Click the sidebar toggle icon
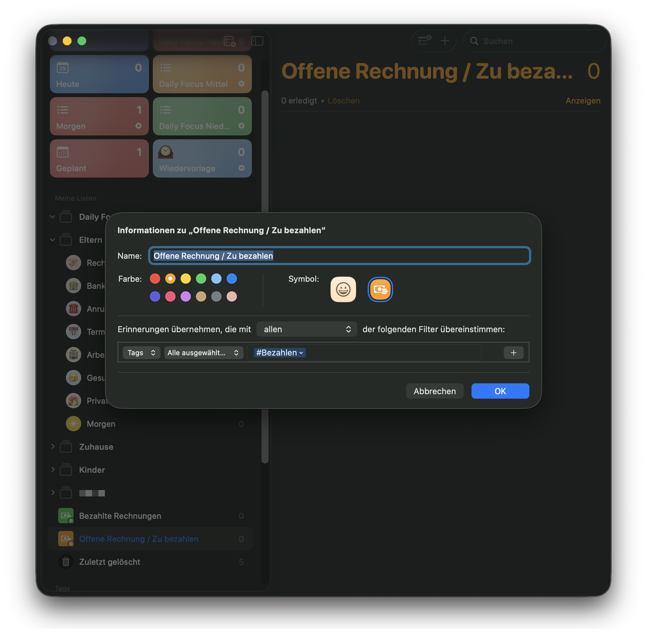Viewport: 647px width, 644px height. [x=257, y=41]
